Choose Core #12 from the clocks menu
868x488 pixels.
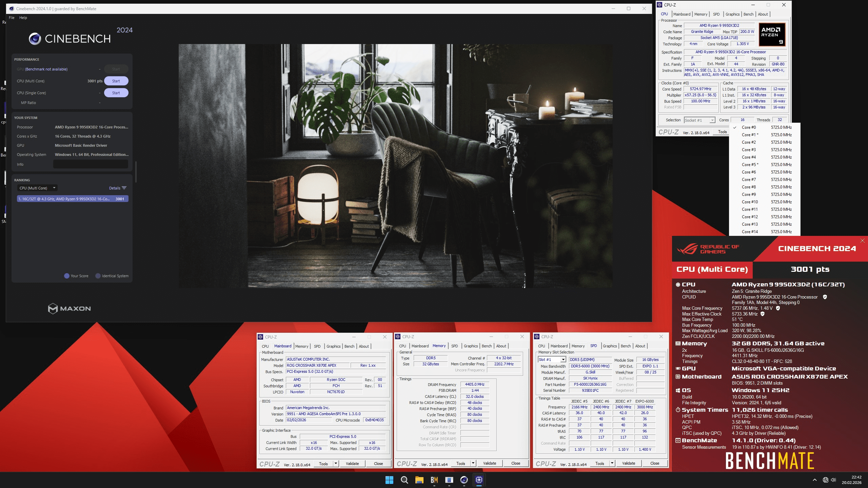pos(749,217)
